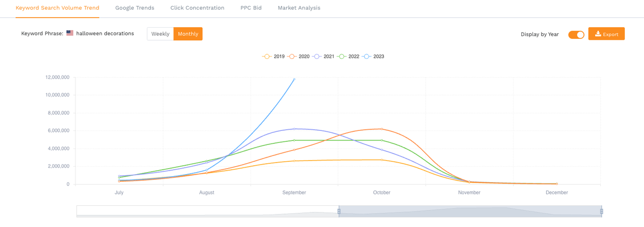Viewport: 644px width, 227px height.
Task: Switch to Weekly view
Action: pyautogui.click(x=160, y=34)
